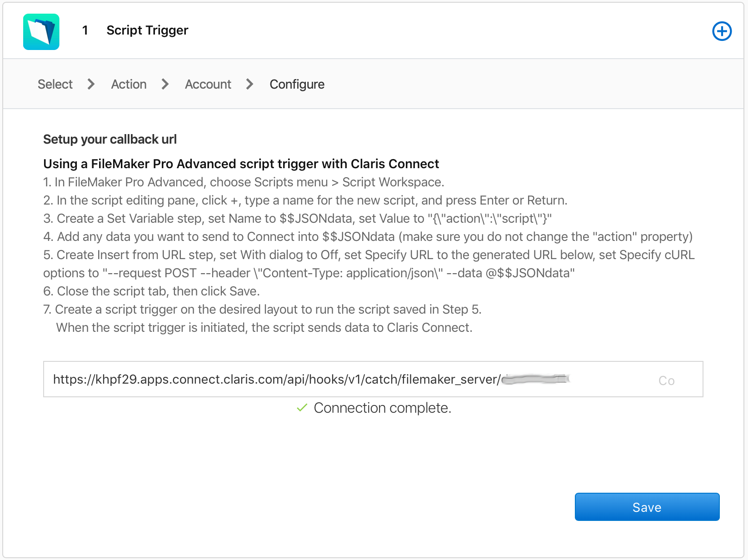Click chevron after Account step
The image size is (748, 560).
249,84
